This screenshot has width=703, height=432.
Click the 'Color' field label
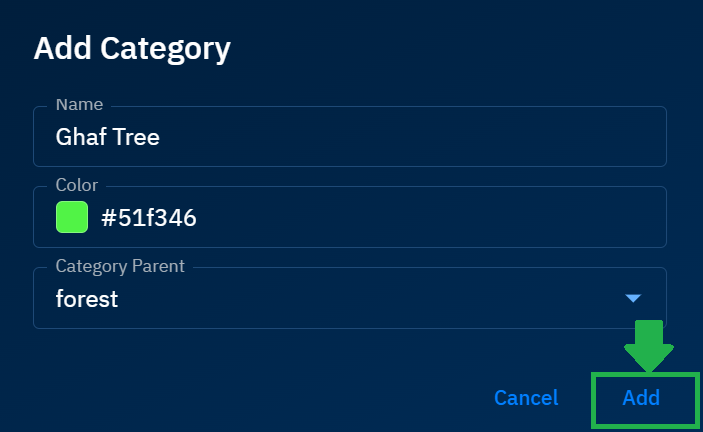click(x=77, y=185)
